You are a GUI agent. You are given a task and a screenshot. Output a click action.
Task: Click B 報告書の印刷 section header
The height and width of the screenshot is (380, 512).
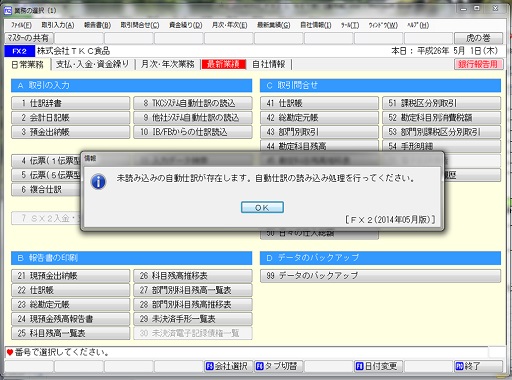coord(131,258)
